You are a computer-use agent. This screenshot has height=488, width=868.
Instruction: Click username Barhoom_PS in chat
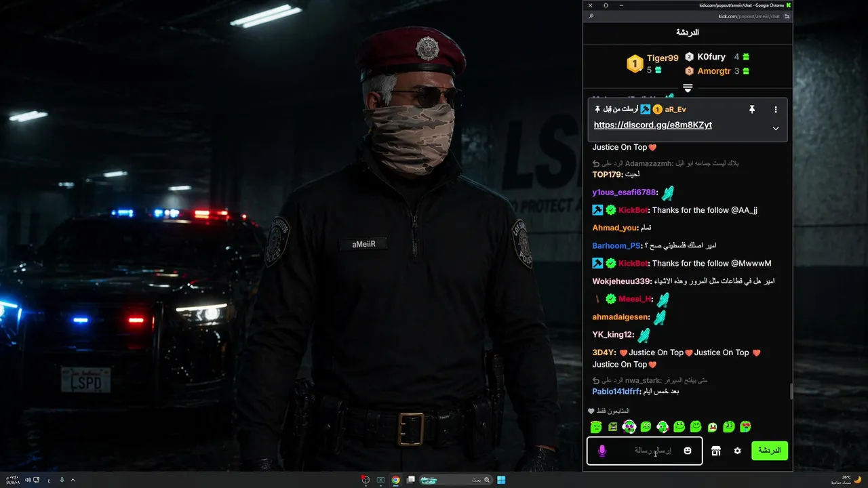click(616, 245)
